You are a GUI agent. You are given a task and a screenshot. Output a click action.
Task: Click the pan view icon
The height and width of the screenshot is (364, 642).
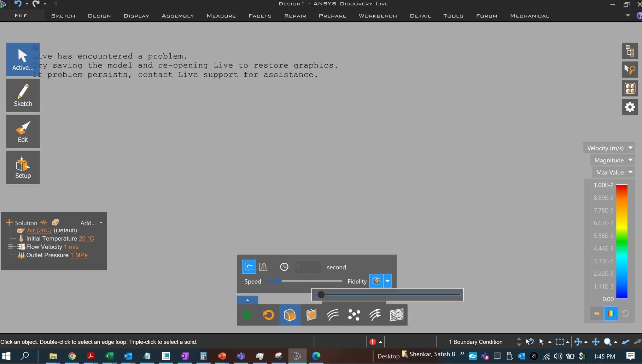(x=596, y=342)
